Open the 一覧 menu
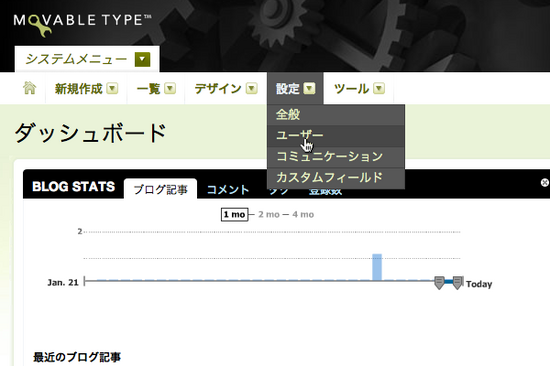 pyautogui.click(x=148, y=89)
